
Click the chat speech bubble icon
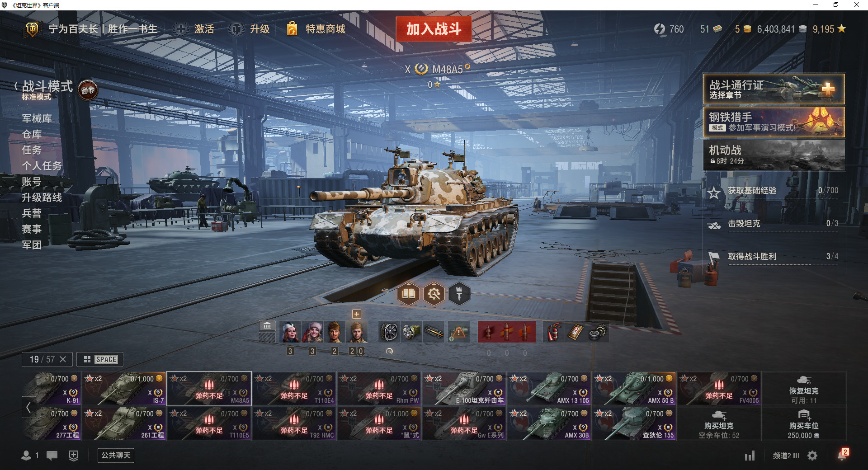tap(52, 456)
